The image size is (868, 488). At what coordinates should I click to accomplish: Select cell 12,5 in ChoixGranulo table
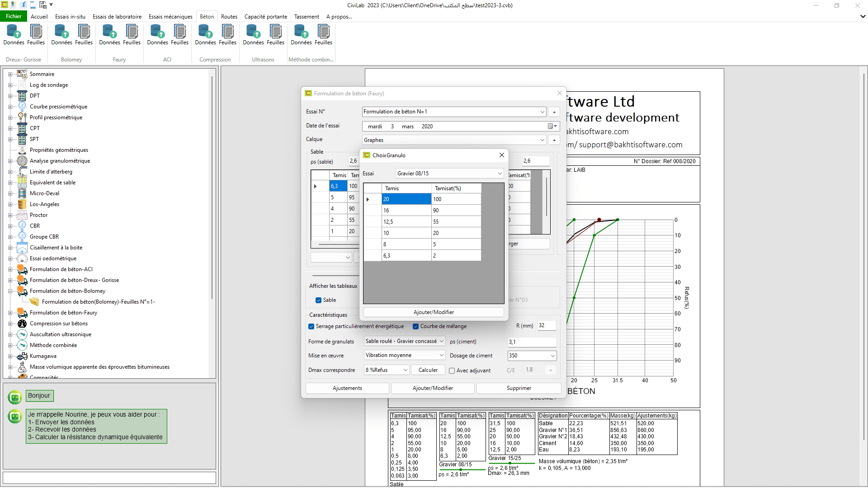click(x=406, y=222)
